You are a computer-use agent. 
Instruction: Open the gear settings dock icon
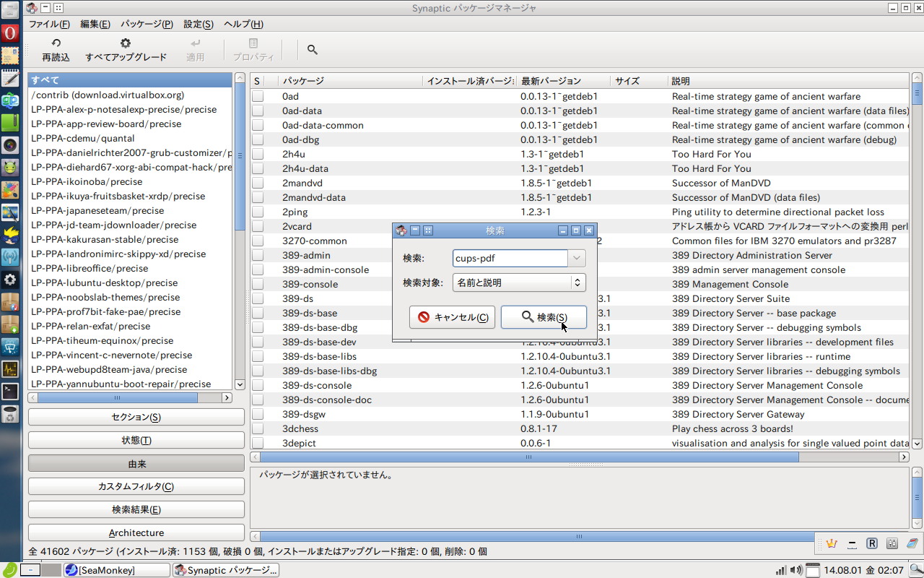[x=9, y=279]
